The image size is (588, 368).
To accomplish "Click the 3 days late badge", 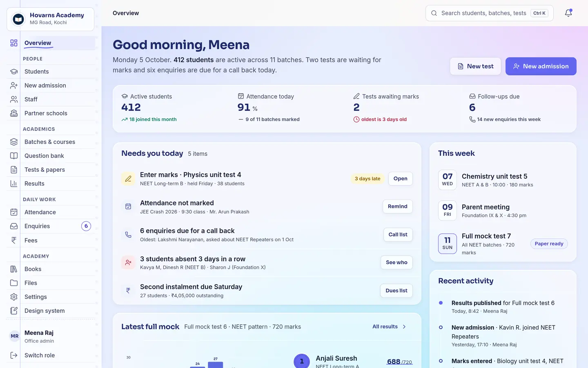I will coord(367,179).
